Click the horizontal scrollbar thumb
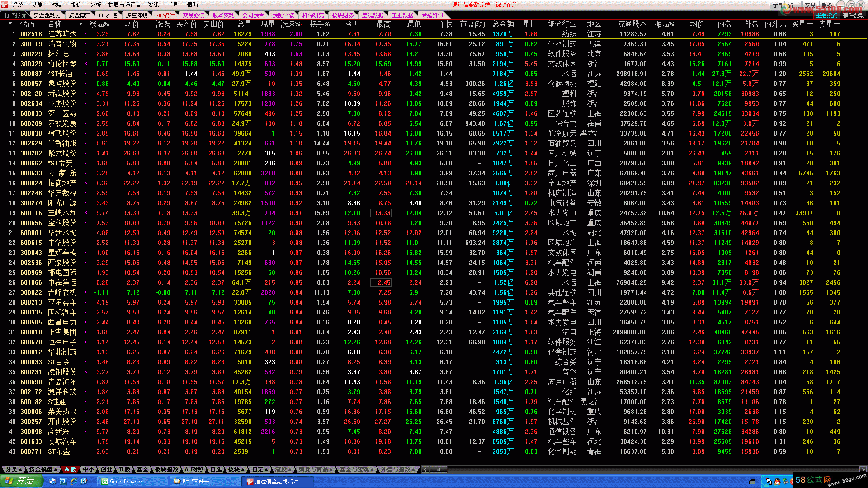Image resolution: width=868 pixels, height=488 pixels. point(438,469)
